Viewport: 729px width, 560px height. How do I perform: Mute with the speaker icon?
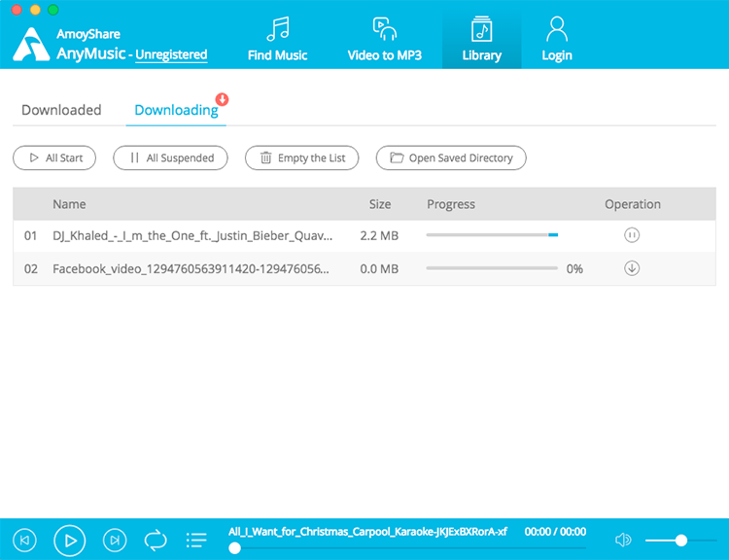coord(623,540)
